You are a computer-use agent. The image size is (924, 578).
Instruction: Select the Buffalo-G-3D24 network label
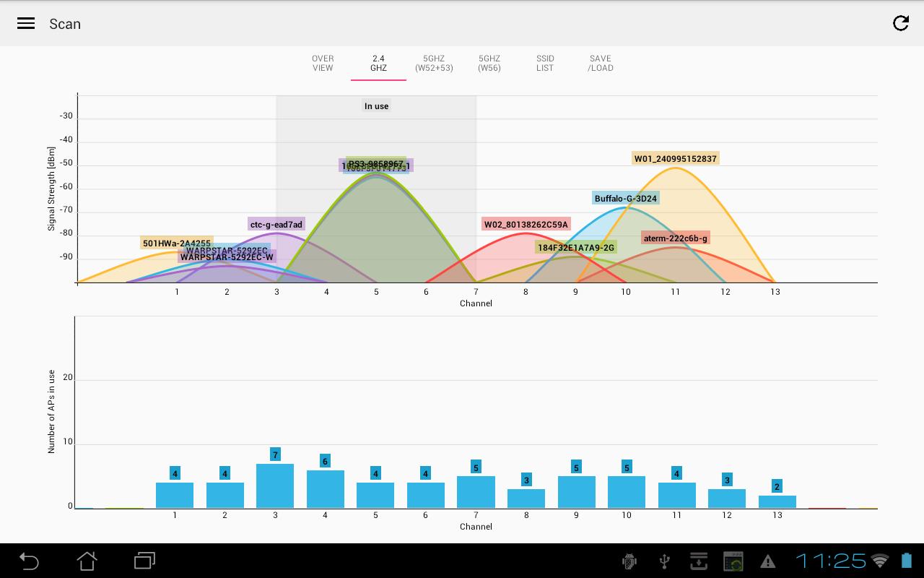pyautogui.click(x=626, y=199)
